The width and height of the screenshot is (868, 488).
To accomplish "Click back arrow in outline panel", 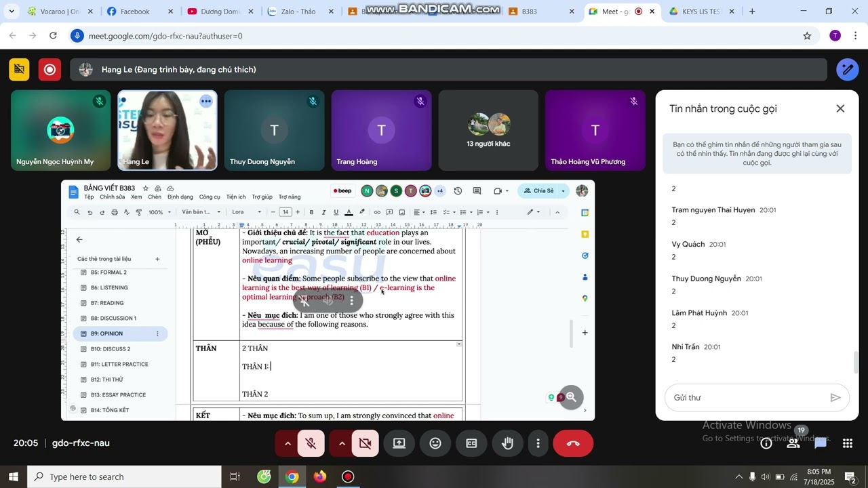I will tap(79, 239).
